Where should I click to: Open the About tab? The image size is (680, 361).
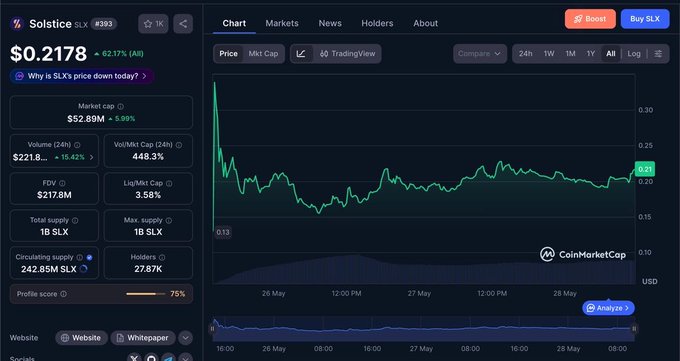coord(425,23)
